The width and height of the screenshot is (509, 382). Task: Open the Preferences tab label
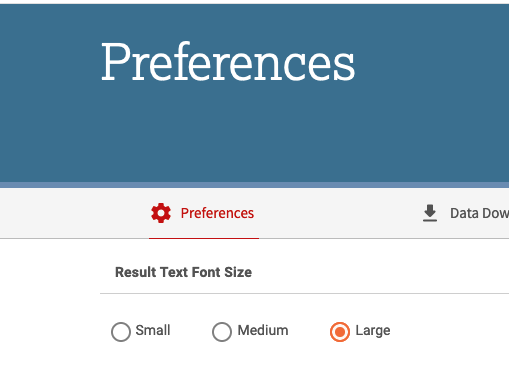217,213
